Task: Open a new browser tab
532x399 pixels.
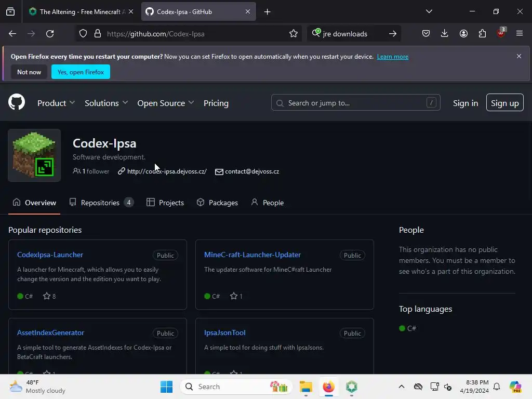Action: coord(268,12)
